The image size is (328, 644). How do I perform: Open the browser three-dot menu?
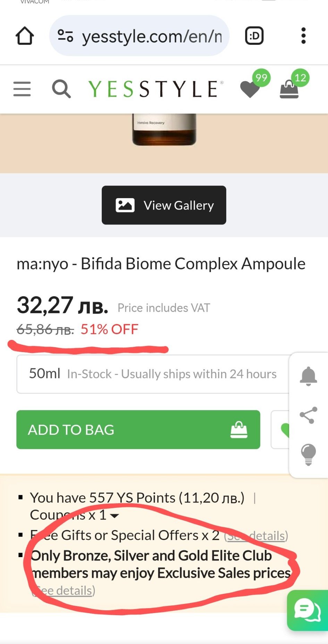click(303, 36)
